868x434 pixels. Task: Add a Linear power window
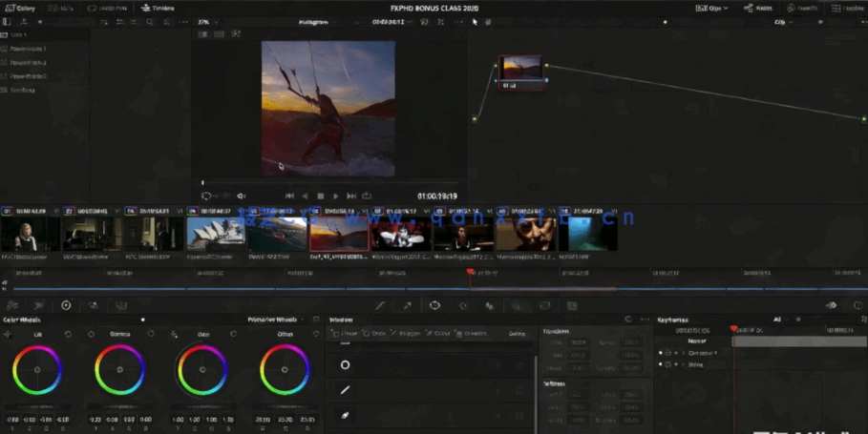(x=344, y=334)
